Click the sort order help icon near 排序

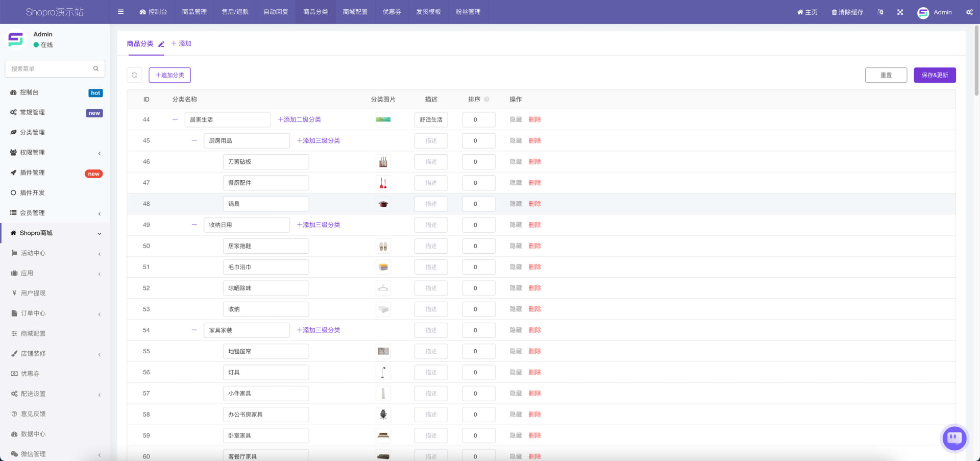point(487,99)
